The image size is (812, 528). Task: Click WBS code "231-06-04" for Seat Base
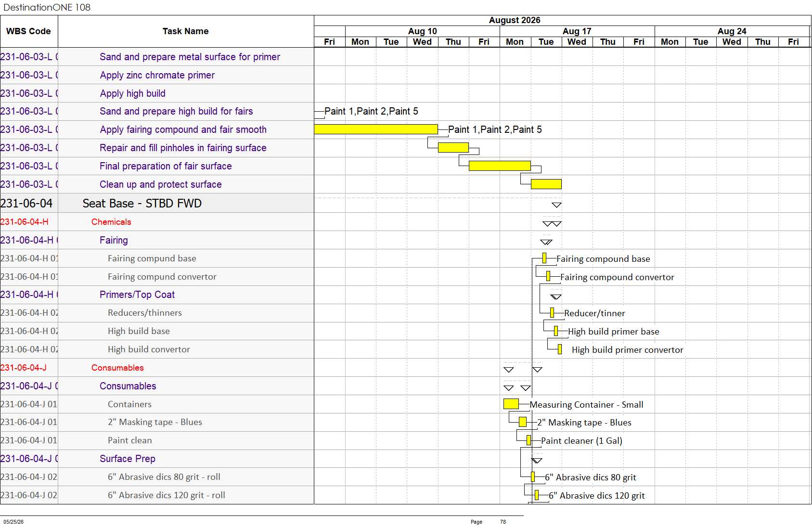pyautogui.click(x=26, y=204)
